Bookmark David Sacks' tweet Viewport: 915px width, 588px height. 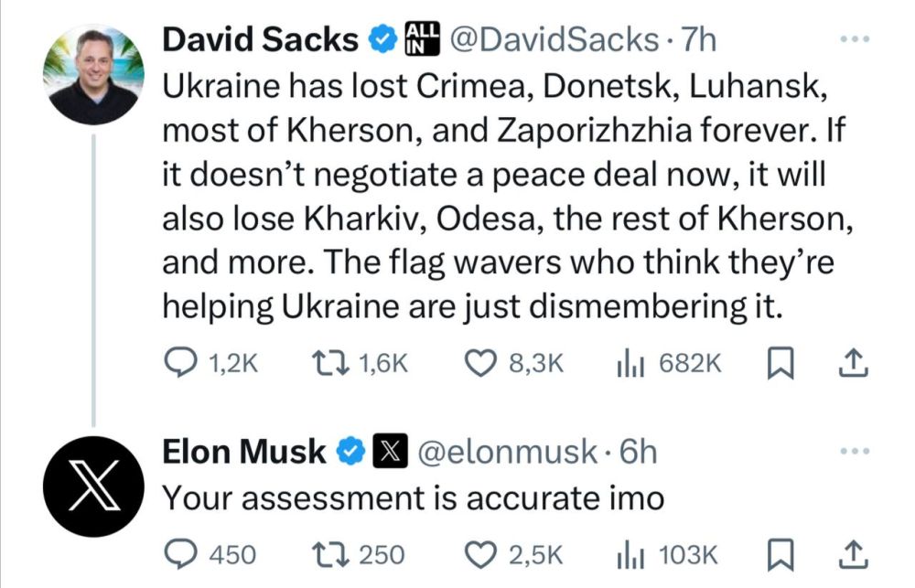click(780, 364)
